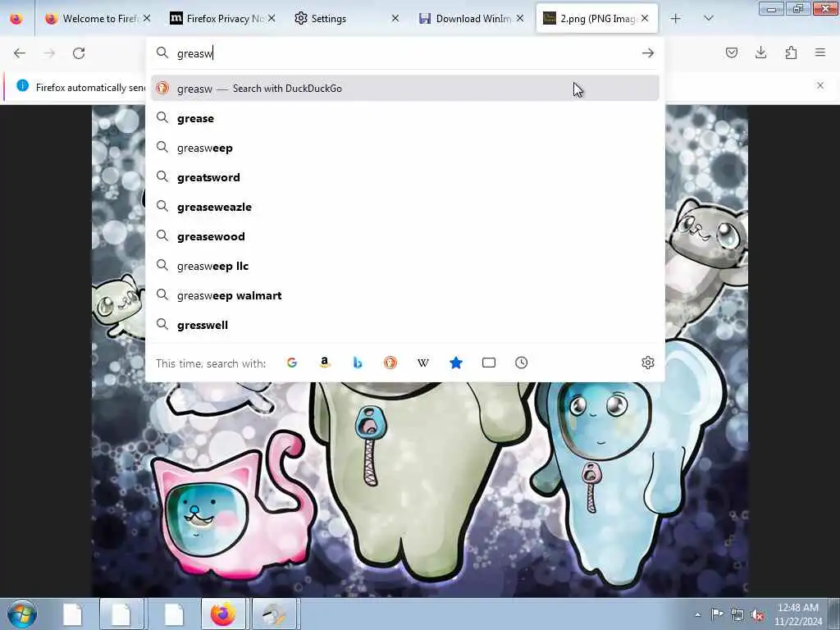Open search settings gear

pos(648,363)
